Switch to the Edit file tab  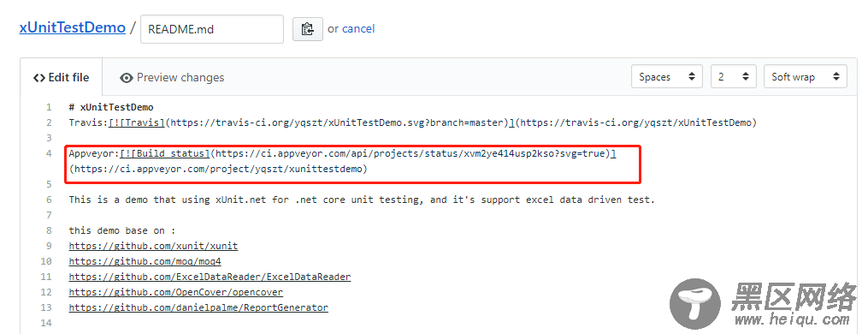tap(61, 78)
